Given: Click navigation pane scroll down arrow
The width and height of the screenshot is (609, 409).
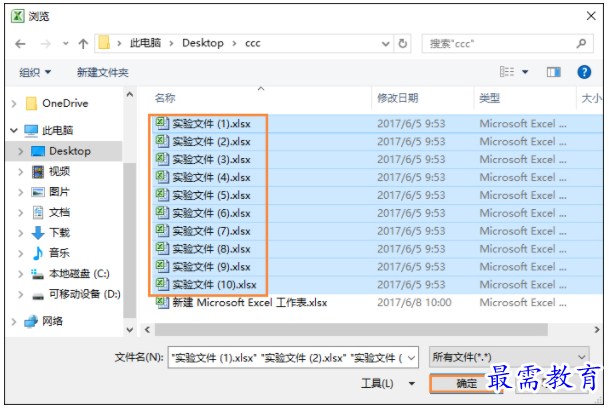Looking at the screenshot, I should pos(130,330).
